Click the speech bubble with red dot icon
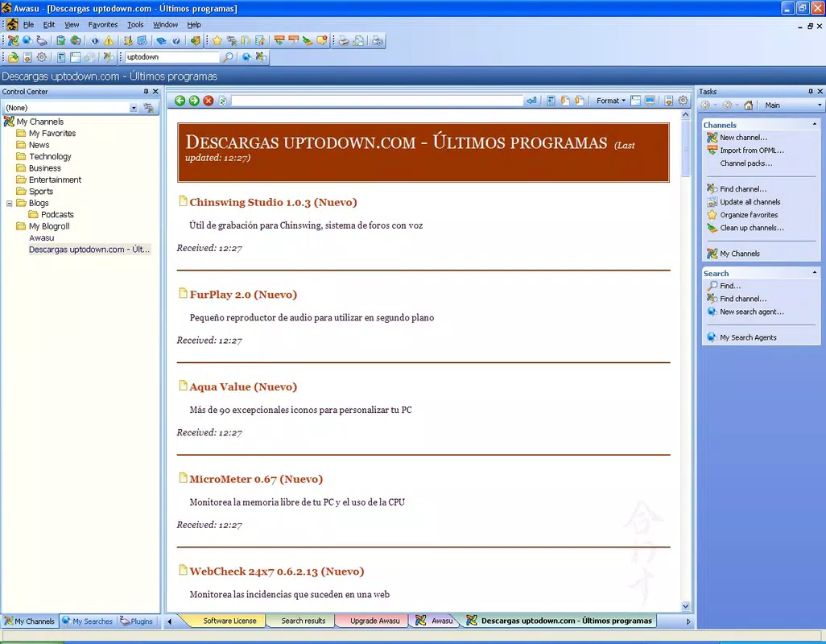Image resolution: width=826 pixels, height=644 pixels. pos(322,40)
